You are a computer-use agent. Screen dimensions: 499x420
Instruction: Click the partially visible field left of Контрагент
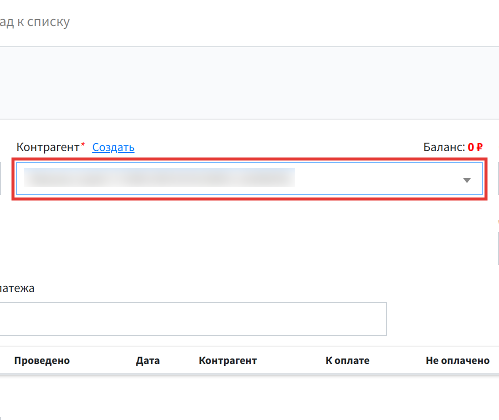coord(0,179)
